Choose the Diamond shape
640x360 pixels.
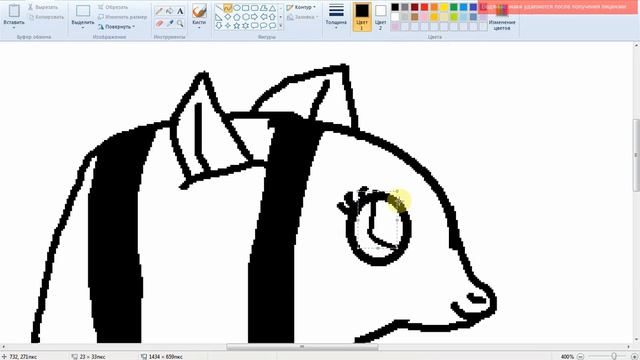click(228, 17)
